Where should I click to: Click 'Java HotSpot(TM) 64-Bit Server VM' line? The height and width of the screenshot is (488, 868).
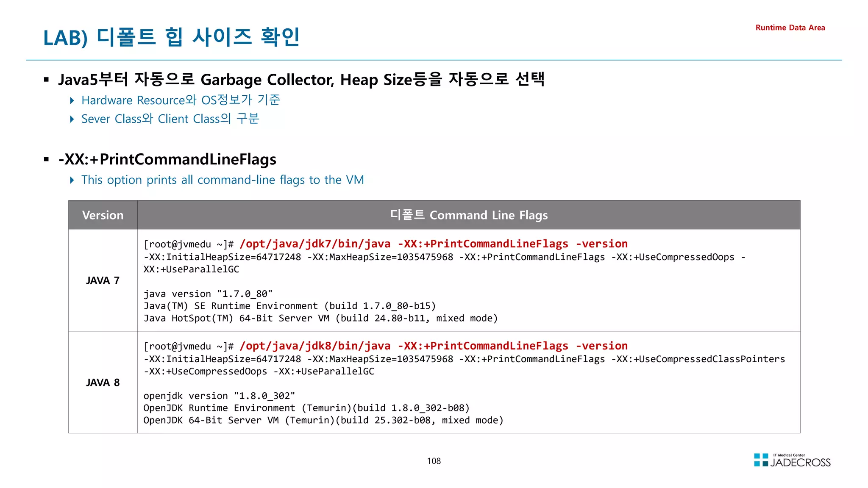click(x=321, y=319)
